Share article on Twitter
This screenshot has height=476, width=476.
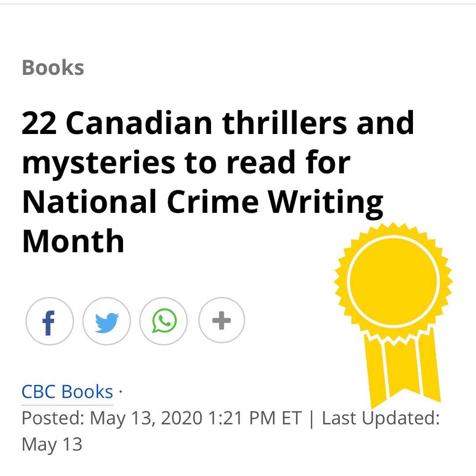coord(107,321)
